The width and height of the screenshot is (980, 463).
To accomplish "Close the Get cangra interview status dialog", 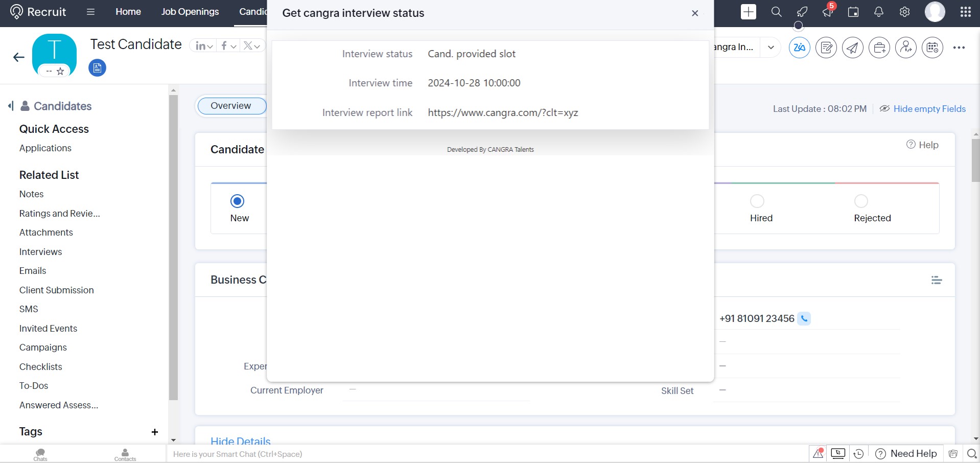I will [695, 13].
